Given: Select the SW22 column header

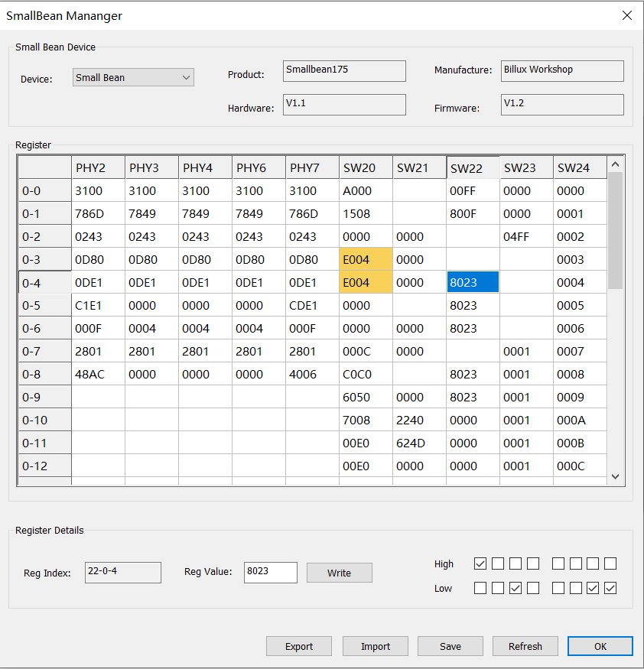Looking at the screenshot, I should pos(473,168).
